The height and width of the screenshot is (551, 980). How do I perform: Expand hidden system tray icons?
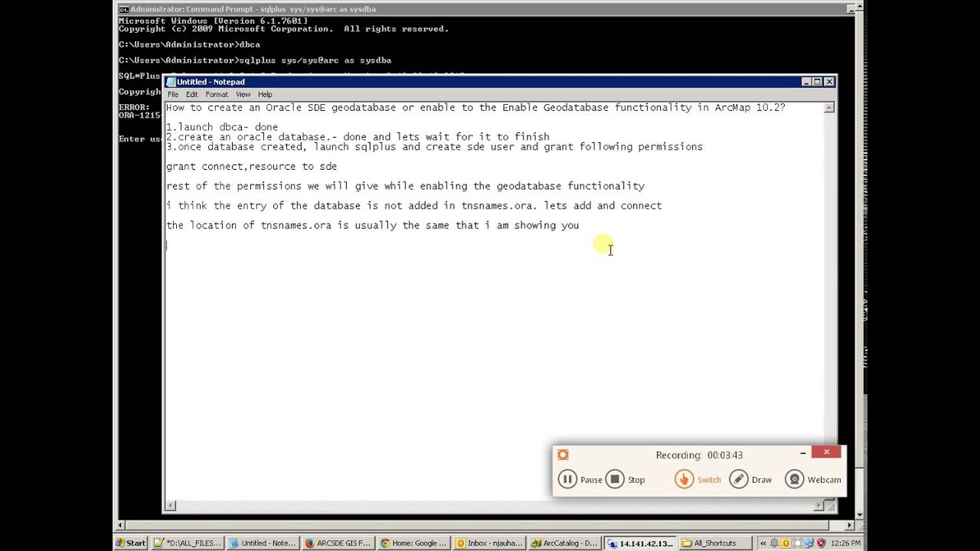point(763,543)
